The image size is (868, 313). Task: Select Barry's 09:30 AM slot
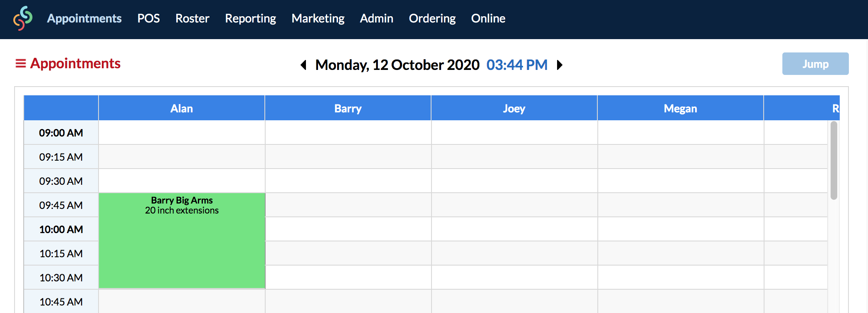point(348,181)
